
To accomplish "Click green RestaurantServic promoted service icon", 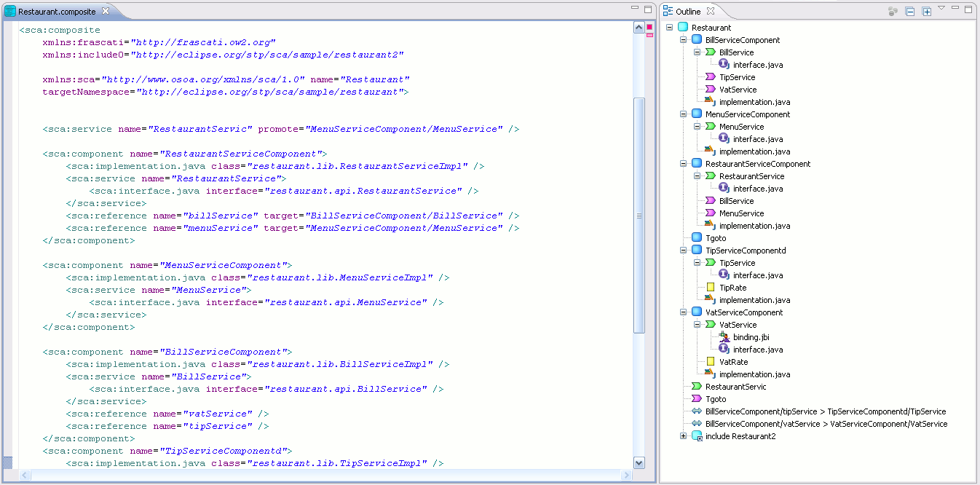I will pyautogui.click(x=697, y=387).
